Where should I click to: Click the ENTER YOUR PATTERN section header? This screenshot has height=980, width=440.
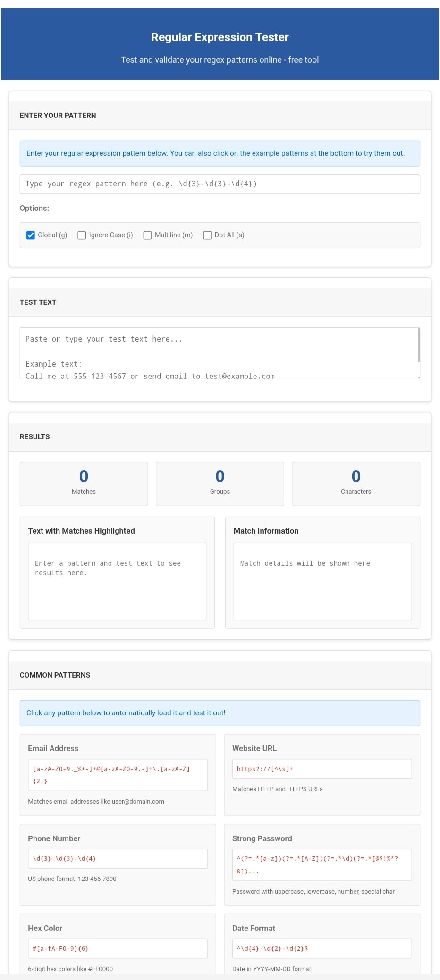click(x=220, y=116)
